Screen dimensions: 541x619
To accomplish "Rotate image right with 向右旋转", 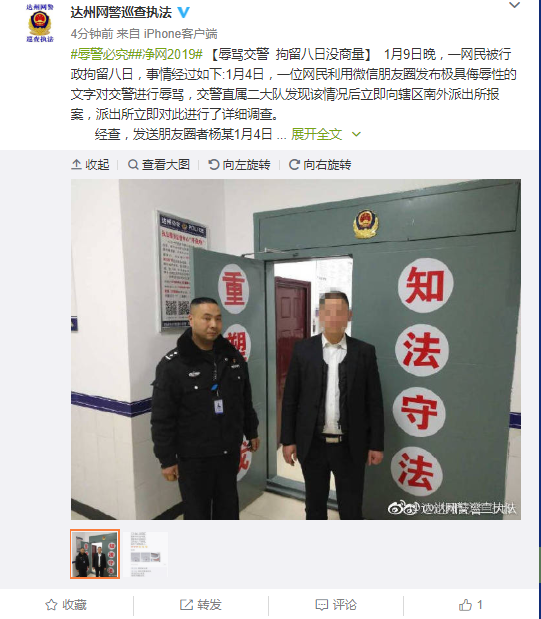I will (320, 165).
